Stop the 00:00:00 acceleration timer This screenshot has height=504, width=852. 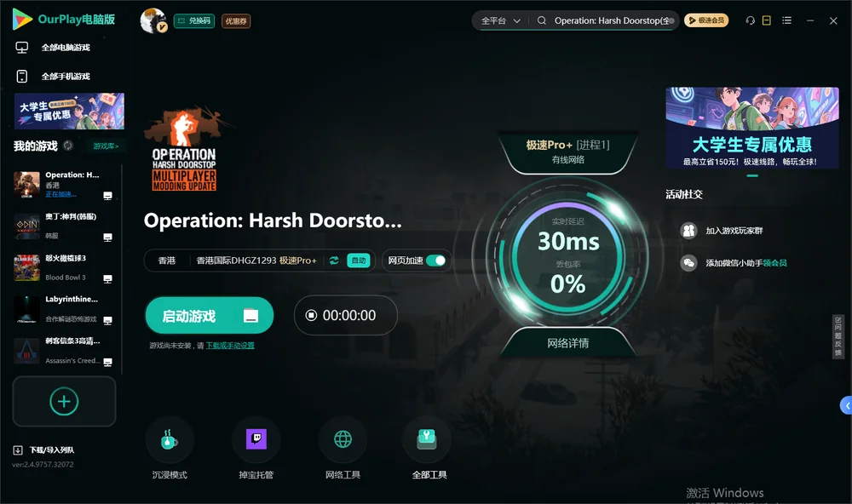point(311,316)
